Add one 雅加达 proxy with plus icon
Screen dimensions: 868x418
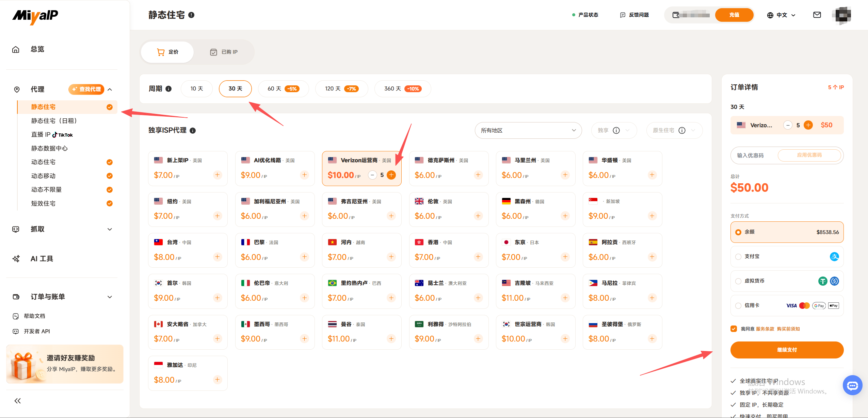coord(218,380)
